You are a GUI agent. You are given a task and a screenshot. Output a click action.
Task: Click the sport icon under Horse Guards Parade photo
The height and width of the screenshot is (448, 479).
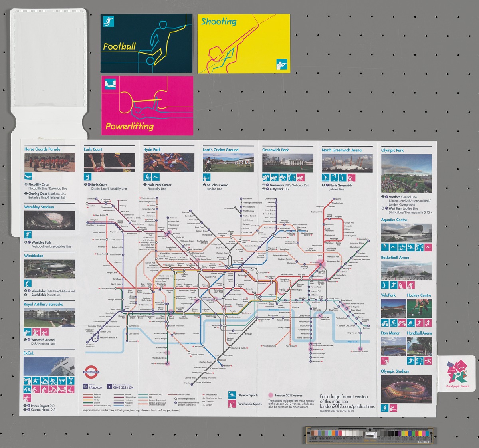point(28,176)
